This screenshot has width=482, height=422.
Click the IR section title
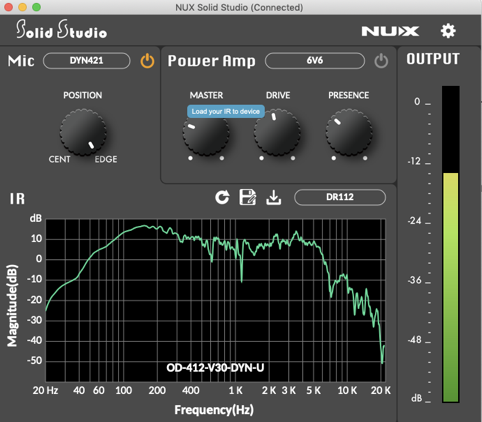17,199
